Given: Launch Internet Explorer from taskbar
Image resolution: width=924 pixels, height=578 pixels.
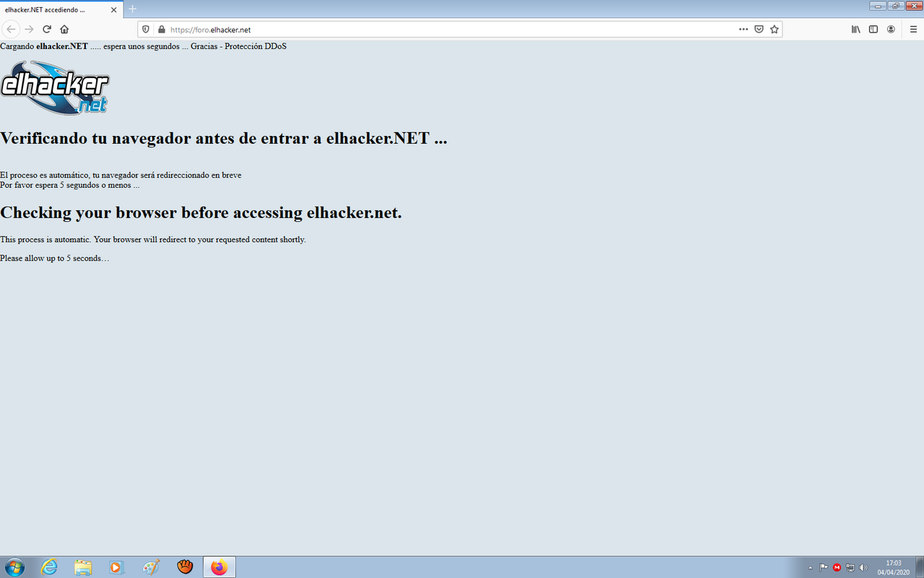Looking at the screenshot, I should [x=49, y=567].
